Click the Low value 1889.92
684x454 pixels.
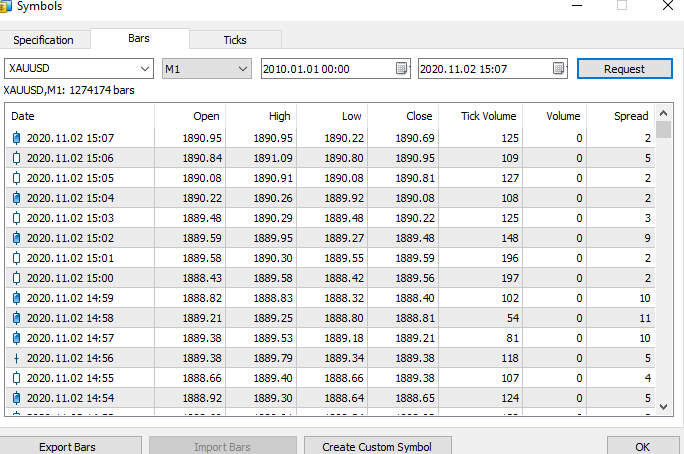tap(344, 198)
